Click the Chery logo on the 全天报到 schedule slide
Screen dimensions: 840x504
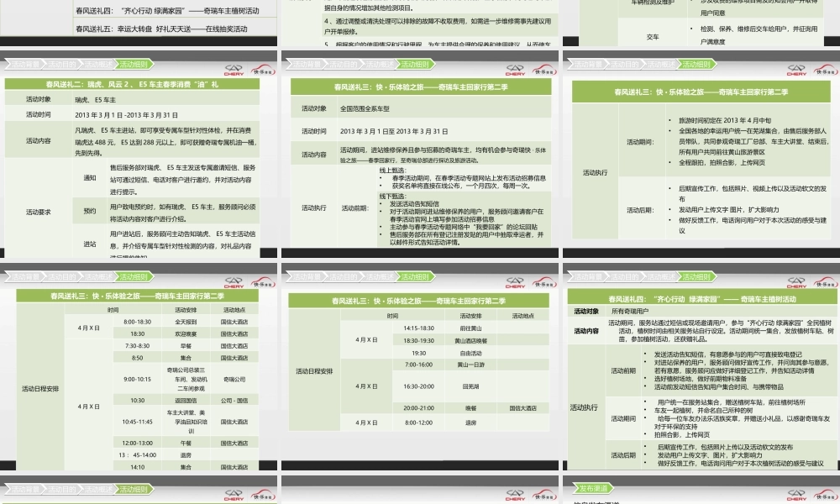(x=234, y=282)
